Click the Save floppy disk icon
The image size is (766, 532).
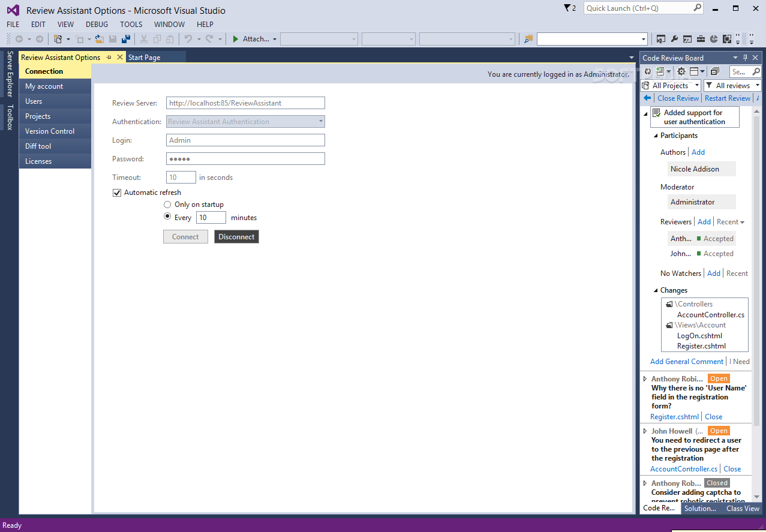tap(113, 39)
